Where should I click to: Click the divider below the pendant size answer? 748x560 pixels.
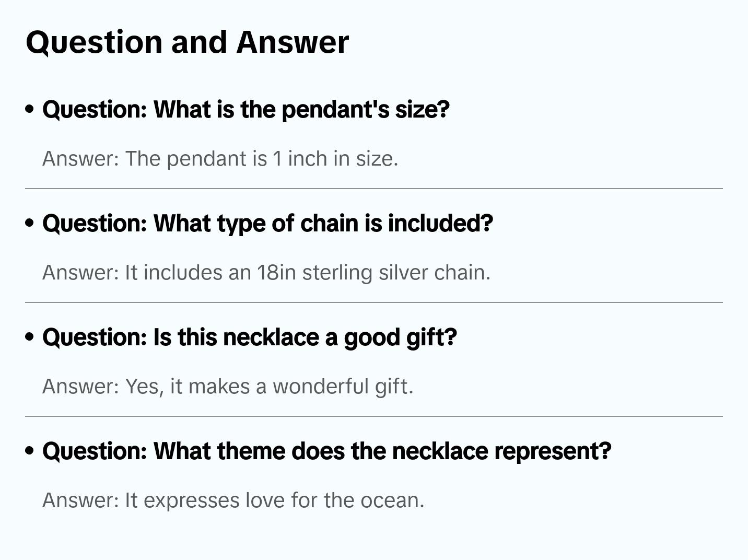(374, 189)
